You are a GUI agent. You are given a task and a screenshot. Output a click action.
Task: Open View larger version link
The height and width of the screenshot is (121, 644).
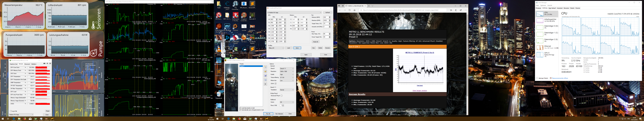[419, 91]
